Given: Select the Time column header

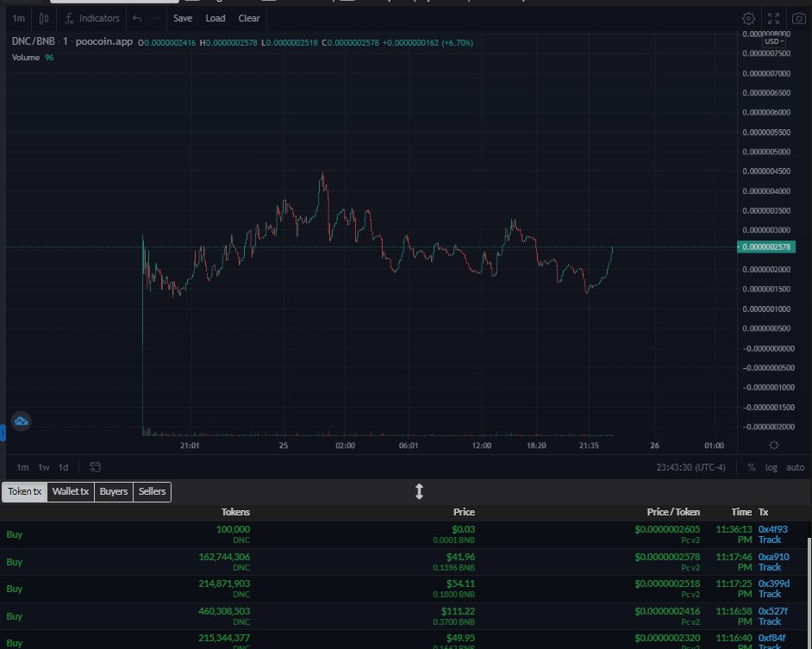Looking at the screenshot, I should click(x=741, y=512).
